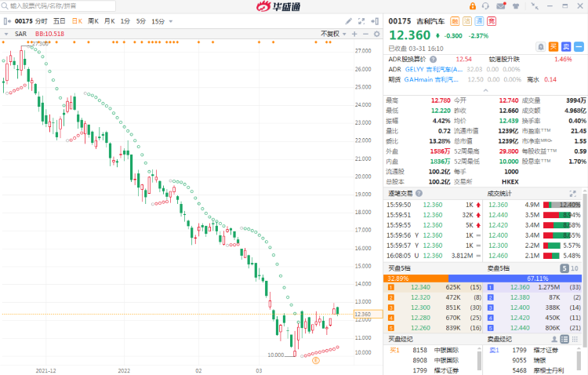Open more intervals dropdown after 15分
The width and height of the screenshot is (588, 375).
[171, 21]
